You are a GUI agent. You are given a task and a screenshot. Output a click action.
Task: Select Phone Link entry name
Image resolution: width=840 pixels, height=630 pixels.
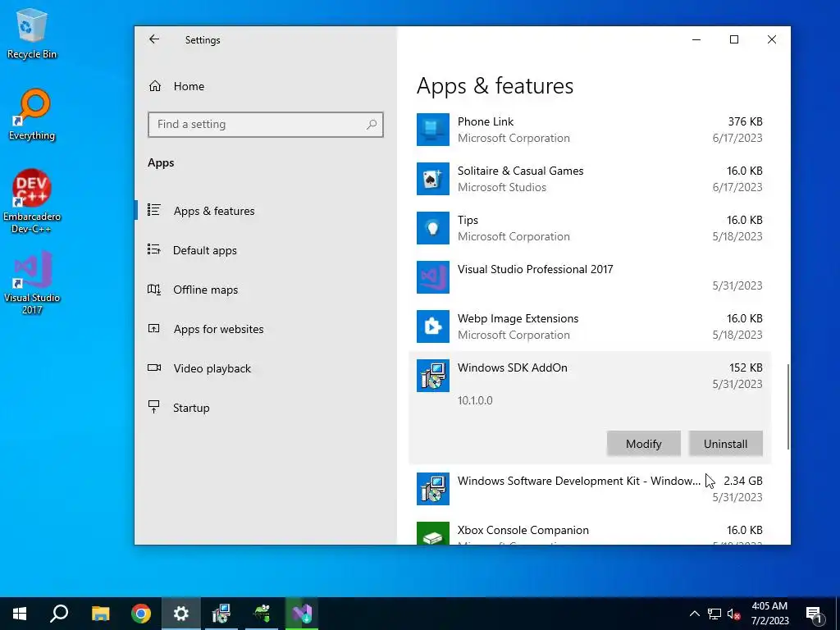(486, 121)
